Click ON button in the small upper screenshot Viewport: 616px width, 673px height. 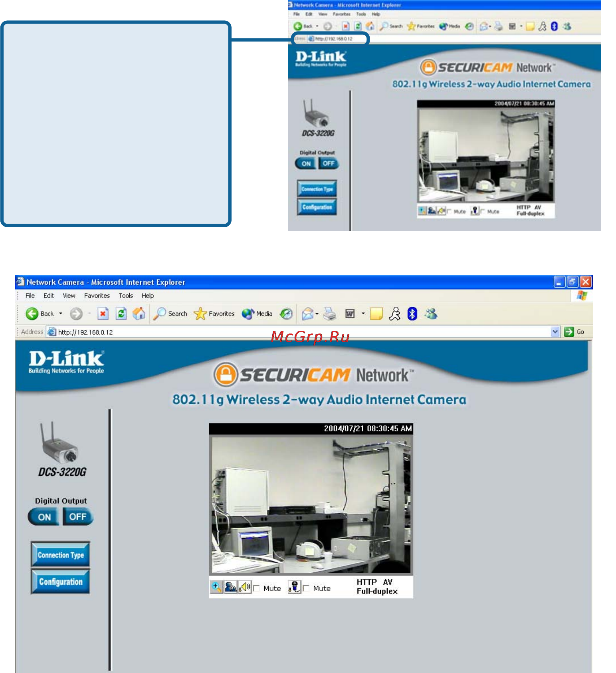pyautogui.click(x=306, y=163)
